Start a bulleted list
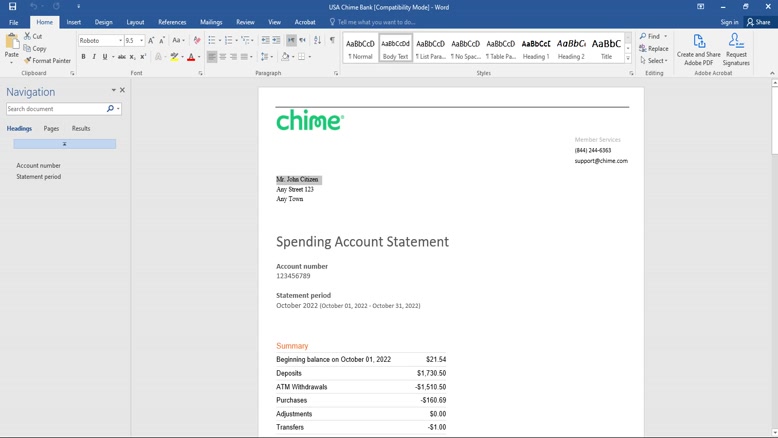This screenshot has height=438, width=778. click(212, 41)
